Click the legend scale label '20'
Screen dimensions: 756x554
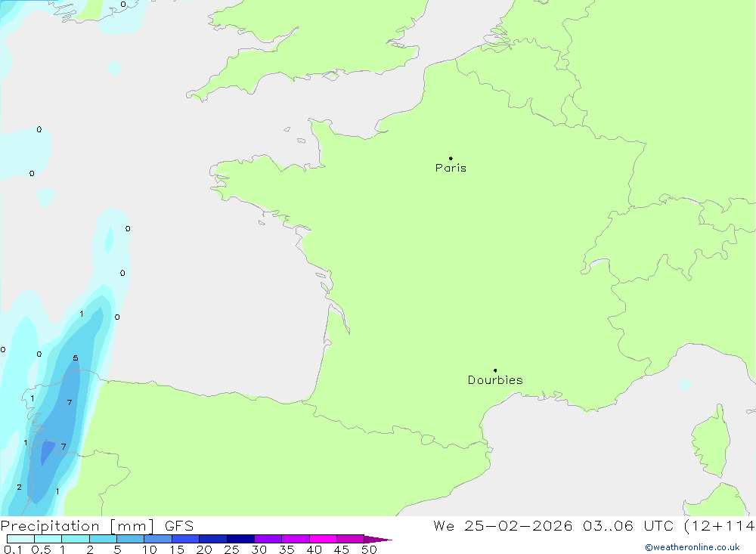click(x=204, y=549)
